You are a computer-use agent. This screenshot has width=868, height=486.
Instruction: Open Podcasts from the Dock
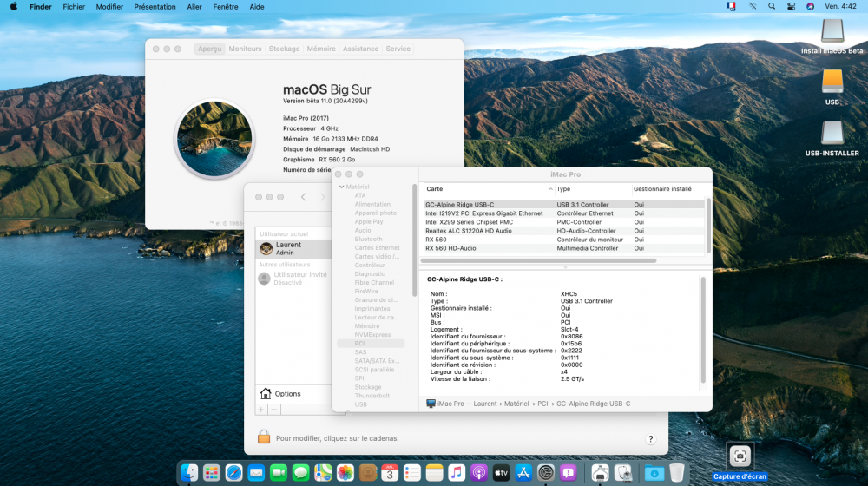(x=479, y=473)
